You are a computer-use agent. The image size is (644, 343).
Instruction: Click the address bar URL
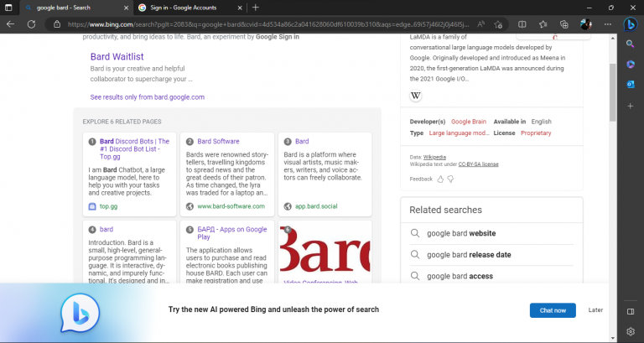coord(267,24)
